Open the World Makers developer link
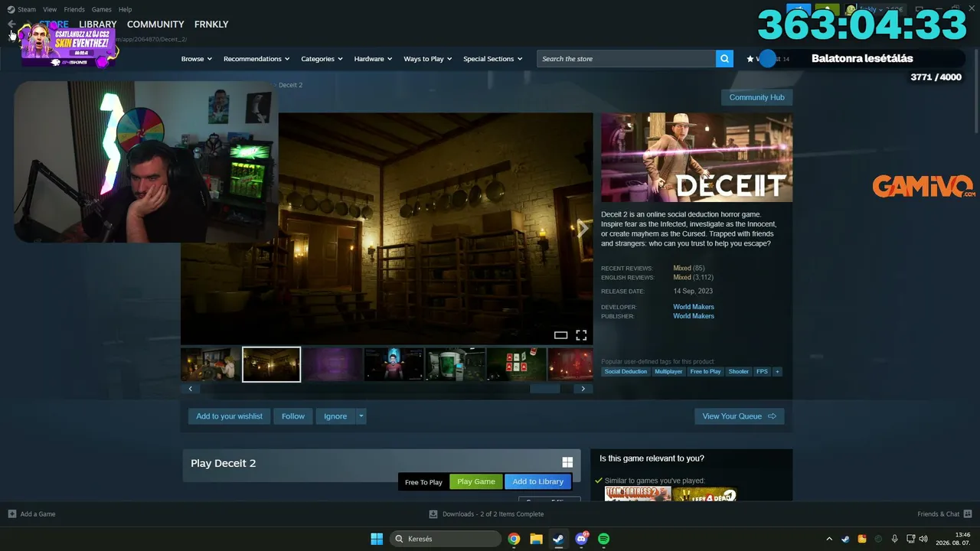This screenshot has width=980, height=551. pyautogui.click(x=694, y=307)
